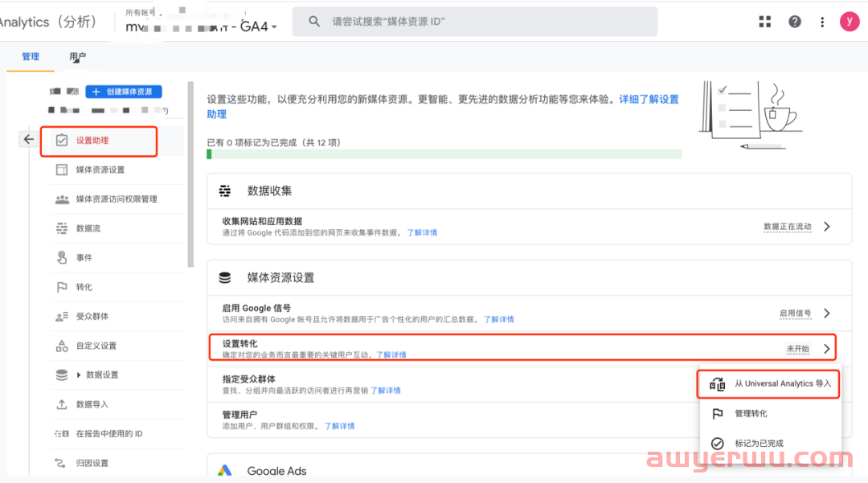Click the user account avatar
This screenshot has width=868, height=483.
pyautogui.click(x=849, y=22)
